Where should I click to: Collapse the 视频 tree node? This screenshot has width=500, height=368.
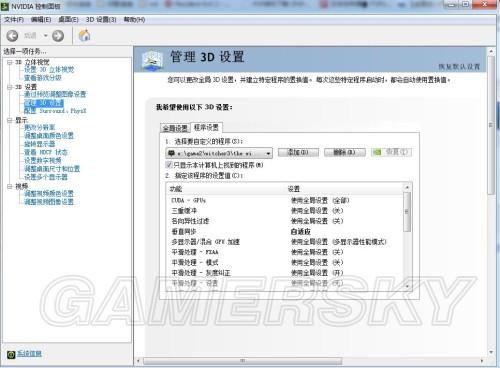(9, 186)
